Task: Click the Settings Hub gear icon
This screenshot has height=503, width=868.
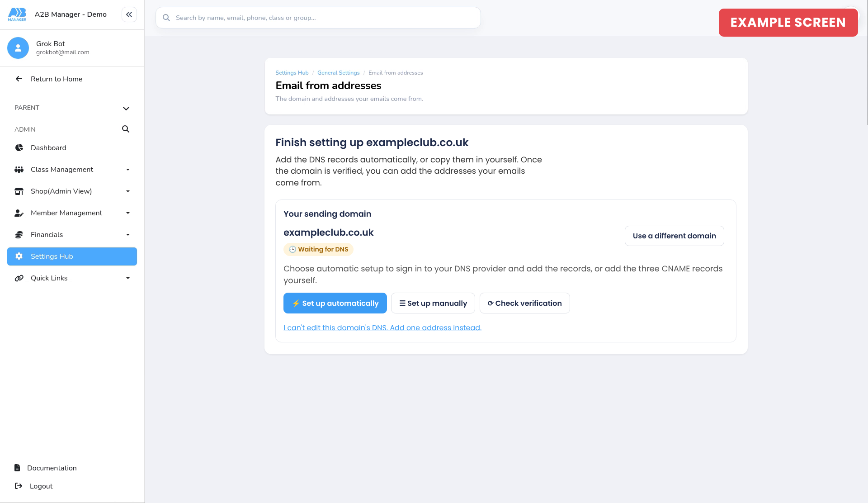Action: [x=19, y=256]
